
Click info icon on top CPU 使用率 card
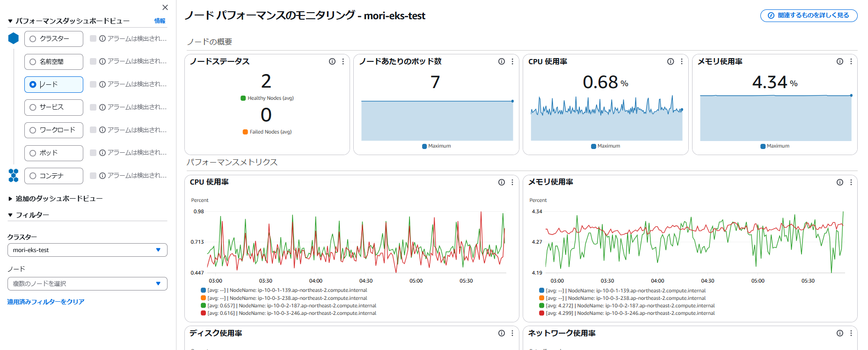(671, 61)
